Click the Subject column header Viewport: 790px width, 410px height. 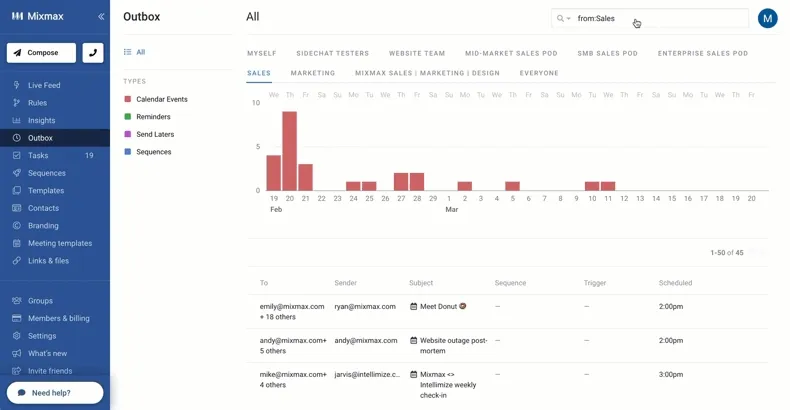click(421, 283)
